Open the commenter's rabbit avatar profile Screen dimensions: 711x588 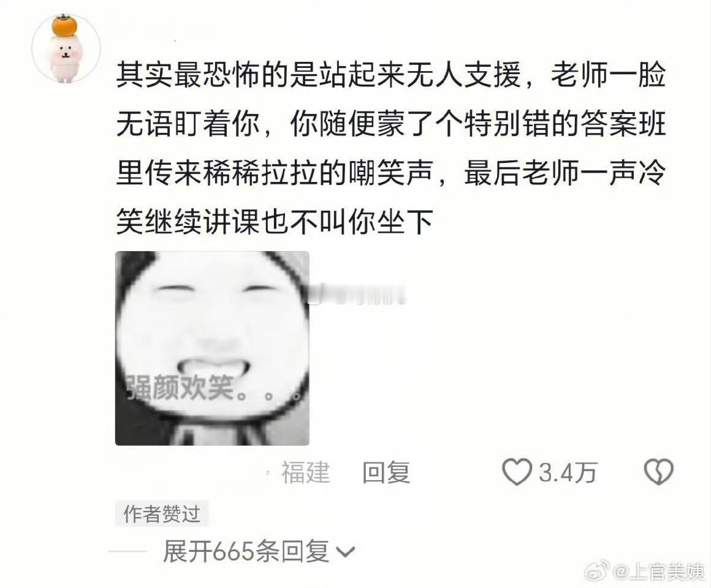pos(66,48)
